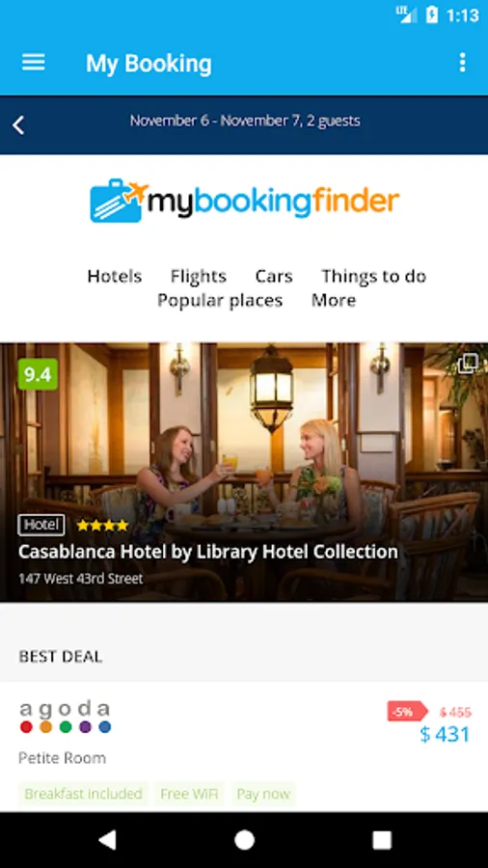Viewport: 488px width, 868px height.
Task: Tap the Android home circle button
Action: coord(244,840)
